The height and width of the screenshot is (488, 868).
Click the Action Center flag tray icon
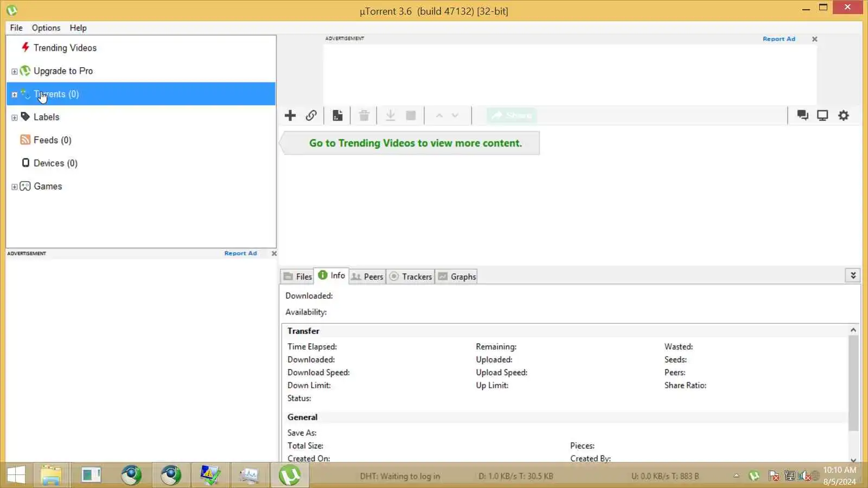click(x=774, y=476)
